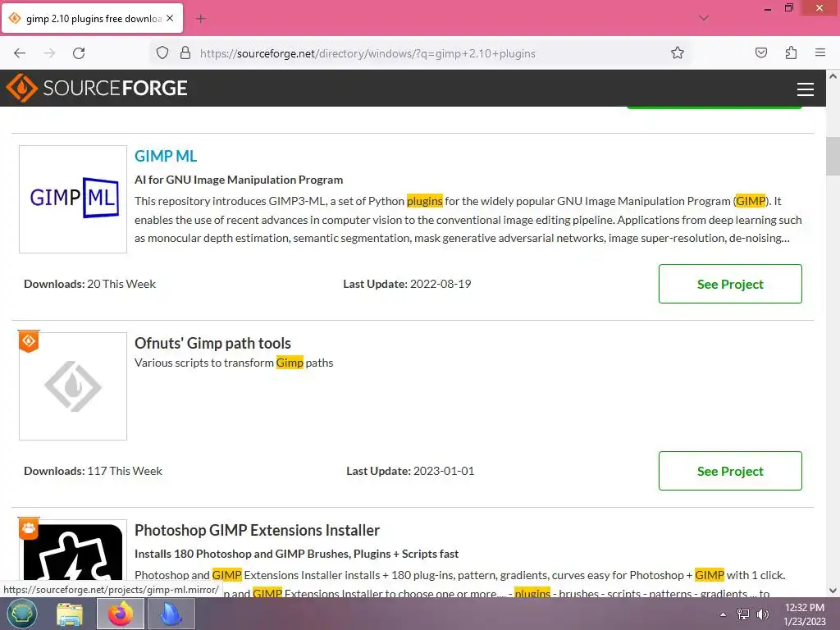Close the gimp 2.10 plugins tab

170,18
